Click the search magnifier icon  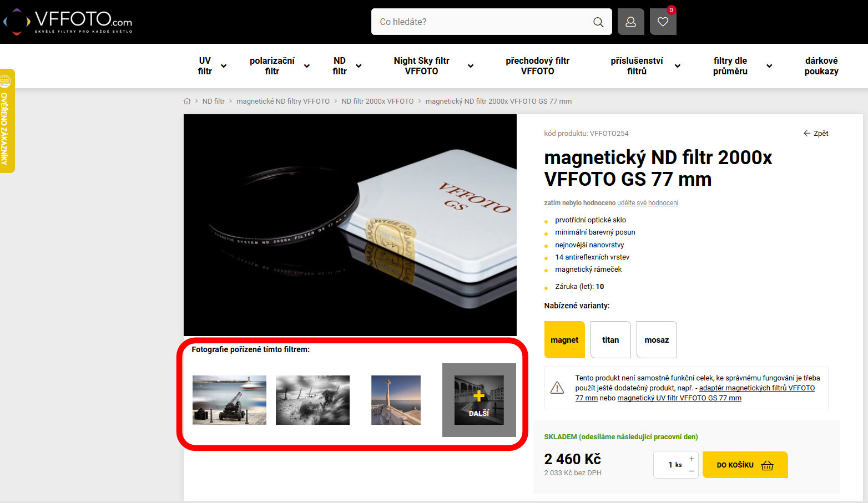pos(598,22)
